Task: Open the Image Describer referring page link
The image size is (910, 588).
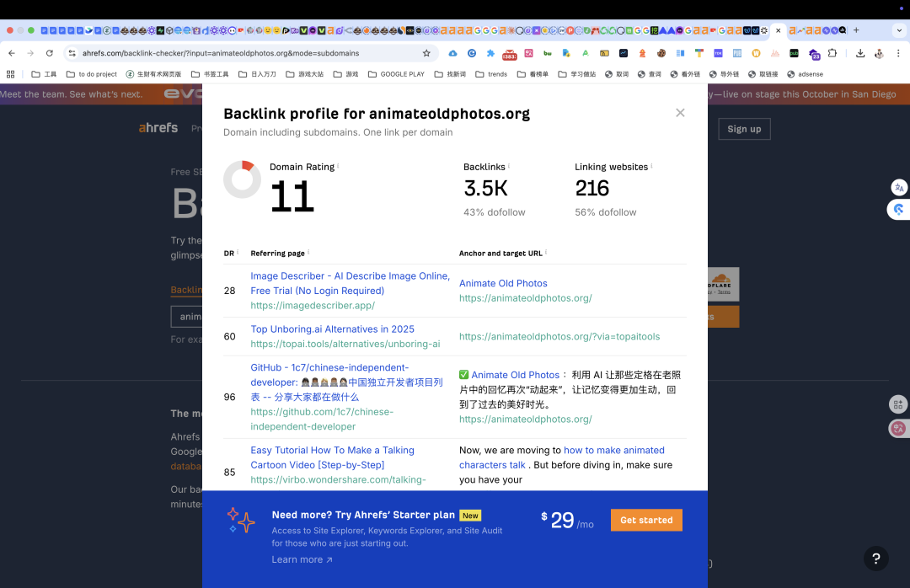Action: click(x=350, y=283)
